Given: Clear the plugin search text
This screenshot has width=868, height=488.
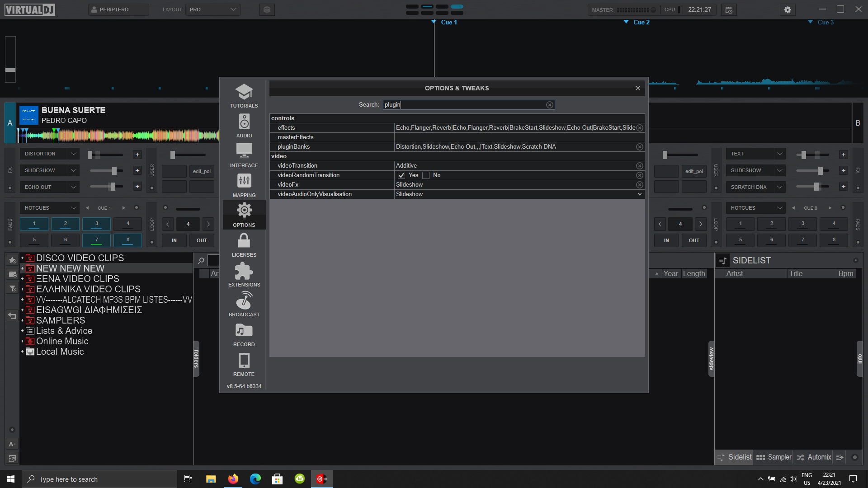Looking at the screenshot, I should (x=549, y=105).
